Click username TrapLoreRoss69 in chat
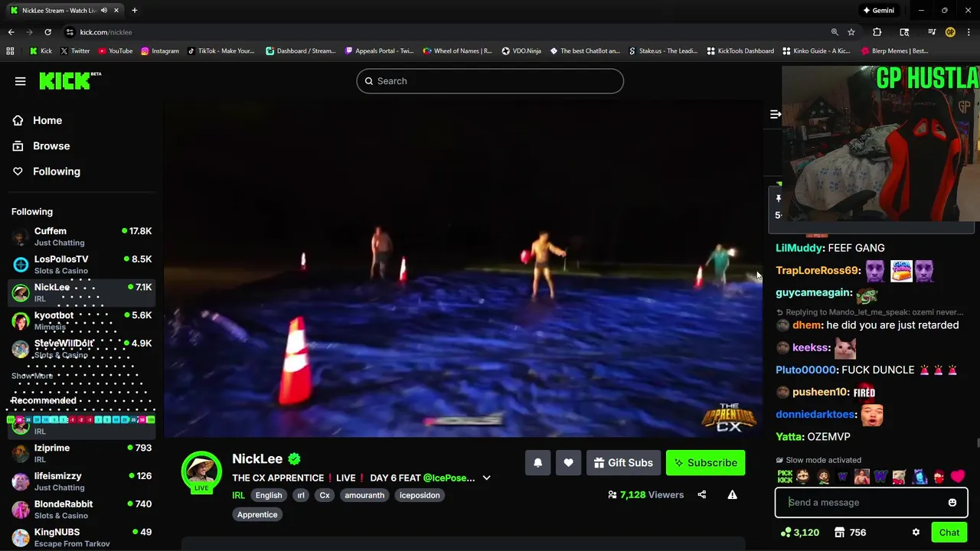 (x=818, y=270)
